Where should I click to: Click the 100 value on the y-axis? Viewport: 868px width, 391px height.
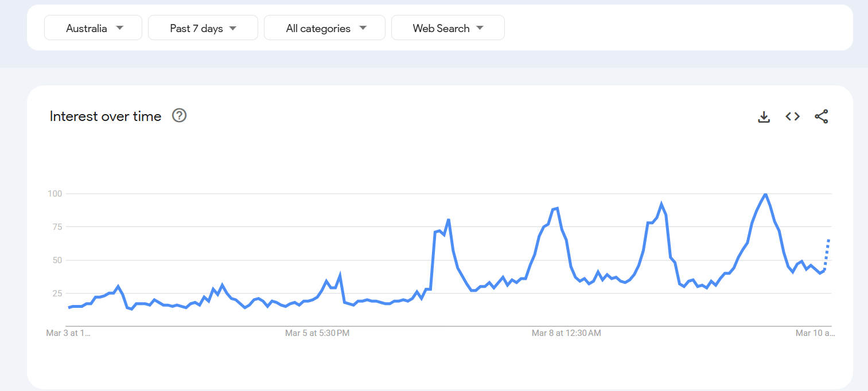click(x=54, y=194)
